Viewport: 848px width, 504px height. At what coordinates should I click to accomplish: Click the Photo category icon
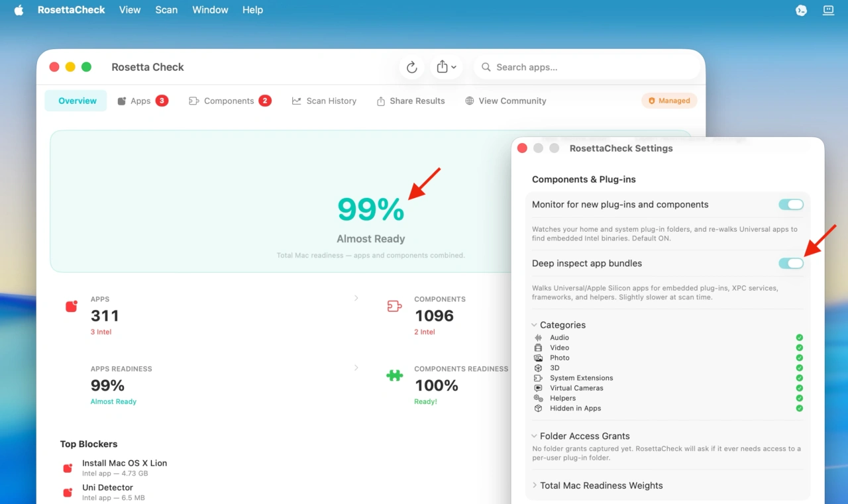(x=538, y=358)
